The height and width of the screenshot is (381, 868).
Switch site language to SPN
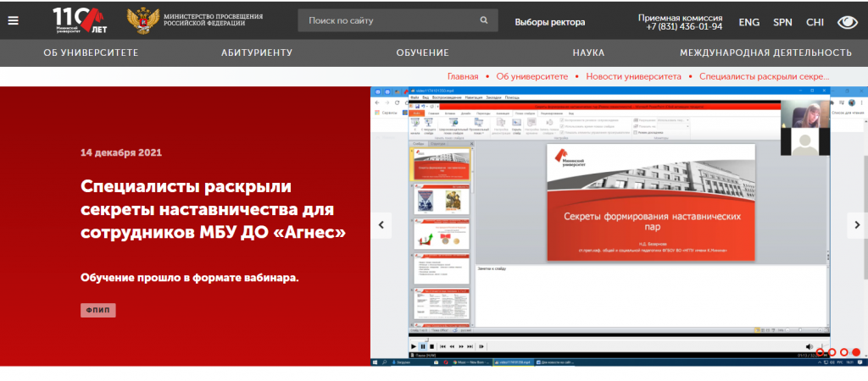[782, 22]
